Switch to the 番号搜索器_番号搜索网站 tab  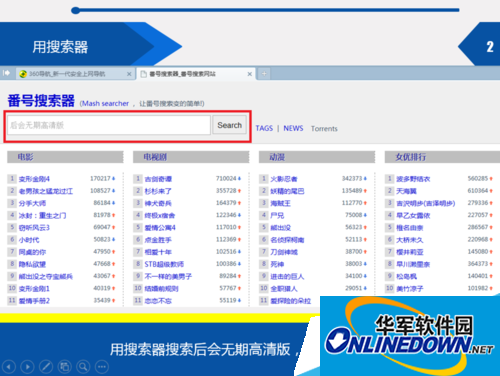(196, 74)
